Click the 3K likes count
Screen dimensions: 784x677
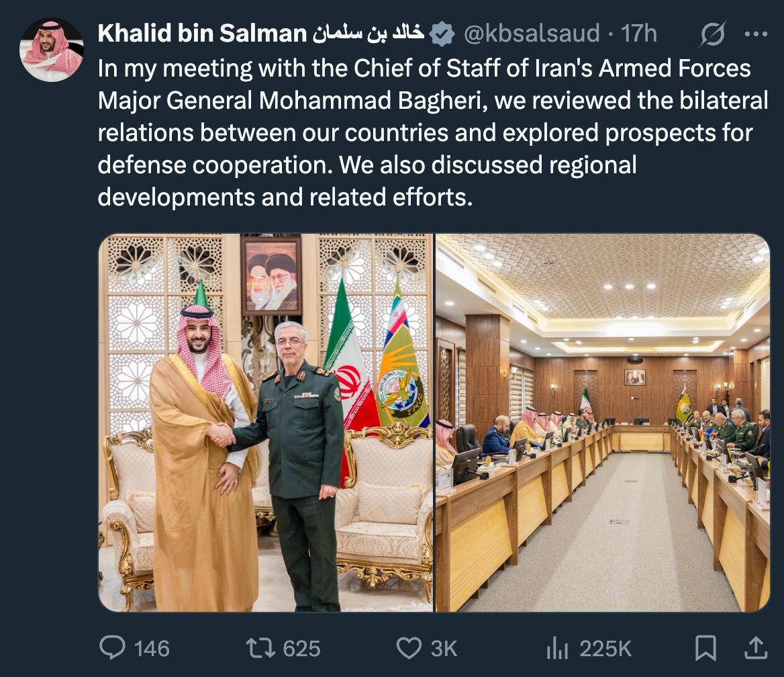tap(444, 648)
